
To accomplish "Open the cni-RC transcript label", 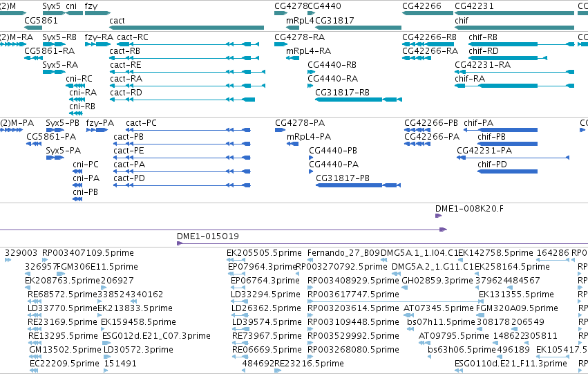I will (x=79, y=79).
